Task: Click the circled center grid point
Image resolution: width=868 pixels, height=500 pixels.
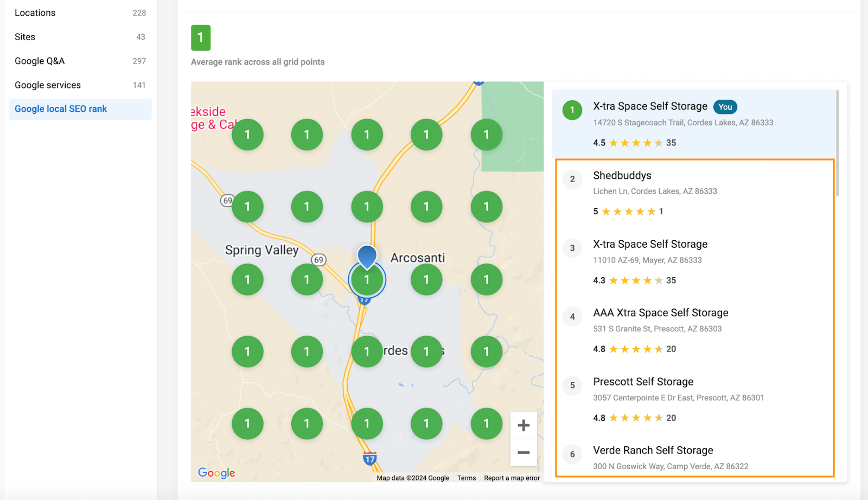Action: (367, 280)
